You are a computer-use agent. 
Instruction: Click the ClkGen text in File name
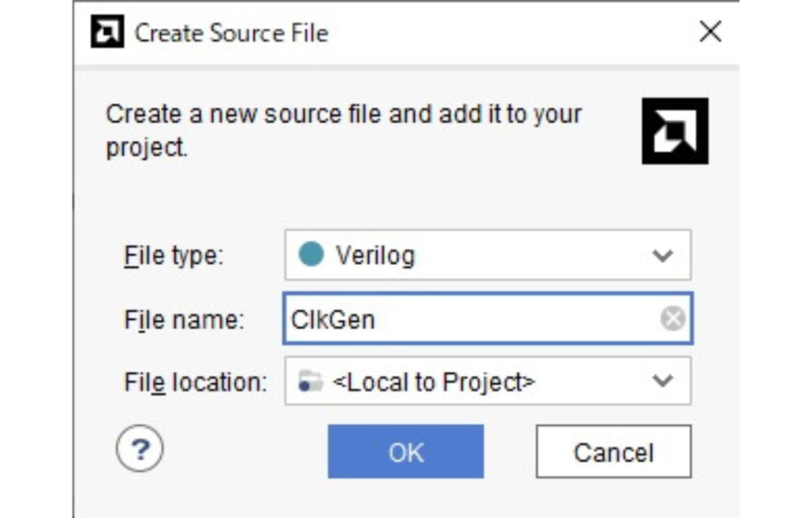click(333, 319)
